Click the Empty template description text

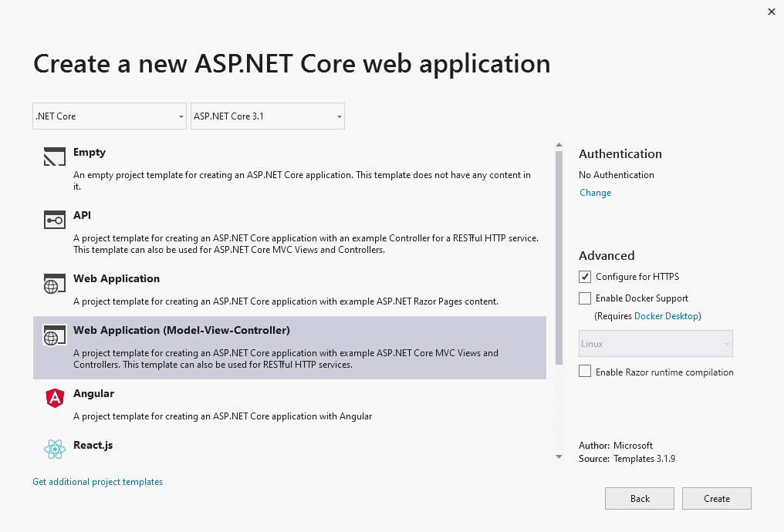302,180
